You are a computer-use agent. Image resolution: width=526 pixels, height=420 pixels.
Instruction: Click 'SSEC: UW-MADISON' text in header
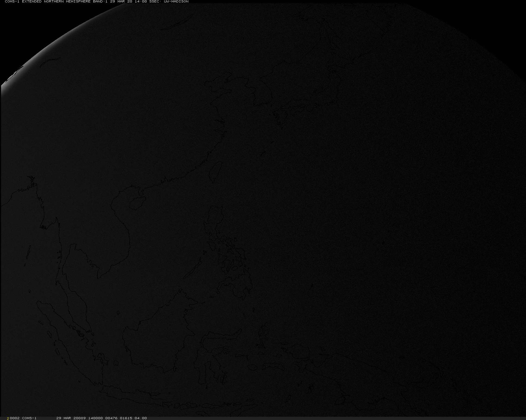(169, 2)
